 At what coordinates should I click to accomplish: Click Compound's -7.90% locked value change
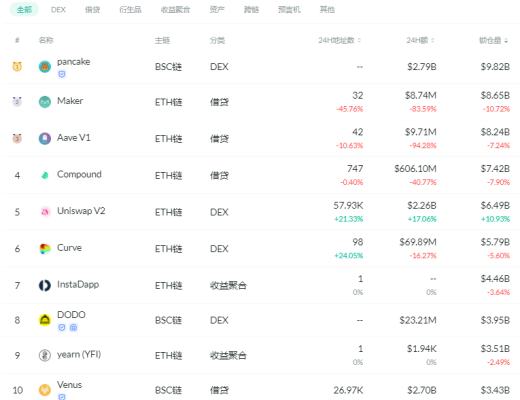tap(498, 182)
